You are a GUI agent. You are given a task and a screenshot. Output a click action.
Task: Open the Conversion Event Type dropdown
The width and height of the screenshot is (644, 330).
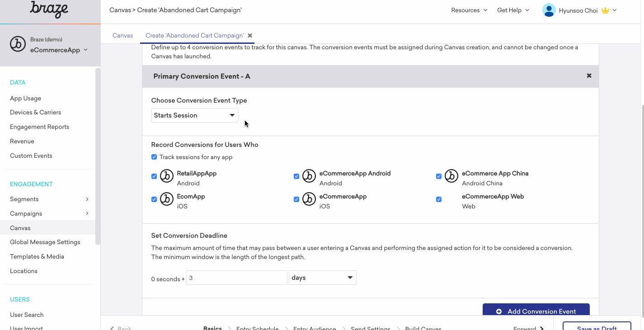coord(195,115)
